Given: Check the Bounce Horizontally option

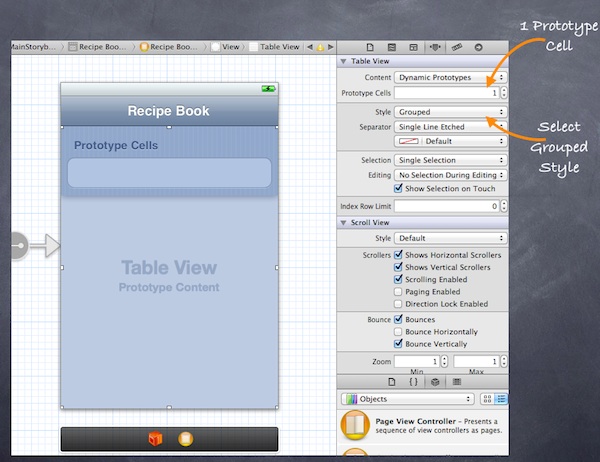Looking at the screenshot, I should 399,331.
